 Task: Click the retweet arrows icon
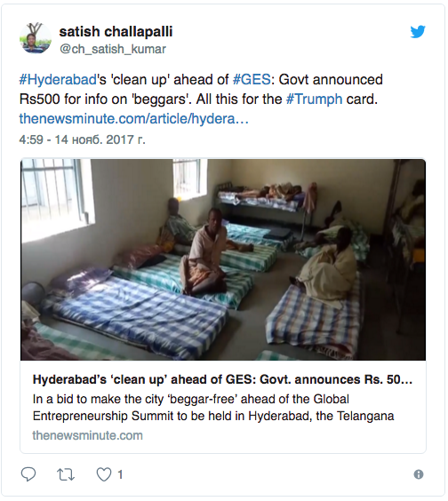[x=66, y=474]
